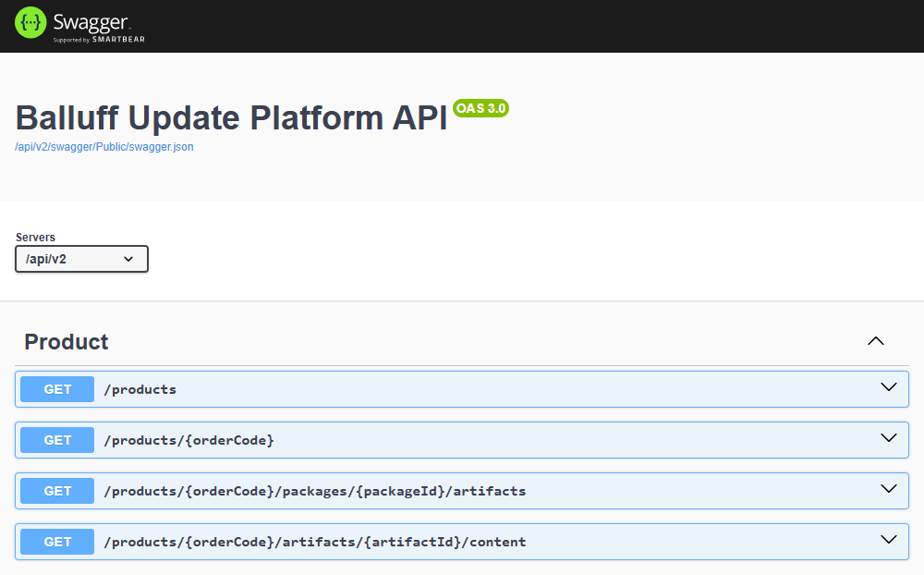
Task: Select the /products/{orderCode} path text
Action: click(188, 440)
